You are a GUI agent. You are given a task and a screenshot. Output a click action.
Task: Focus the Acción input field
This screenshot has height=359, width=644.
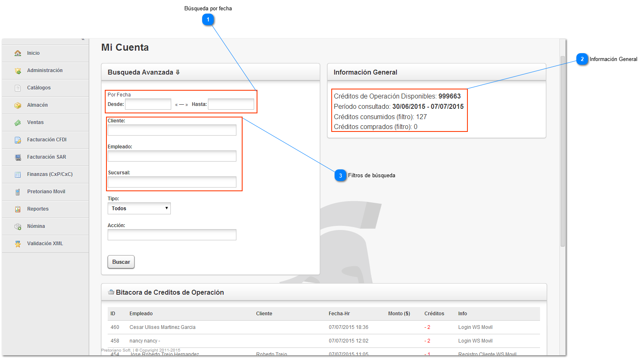[x=172, y=235]
